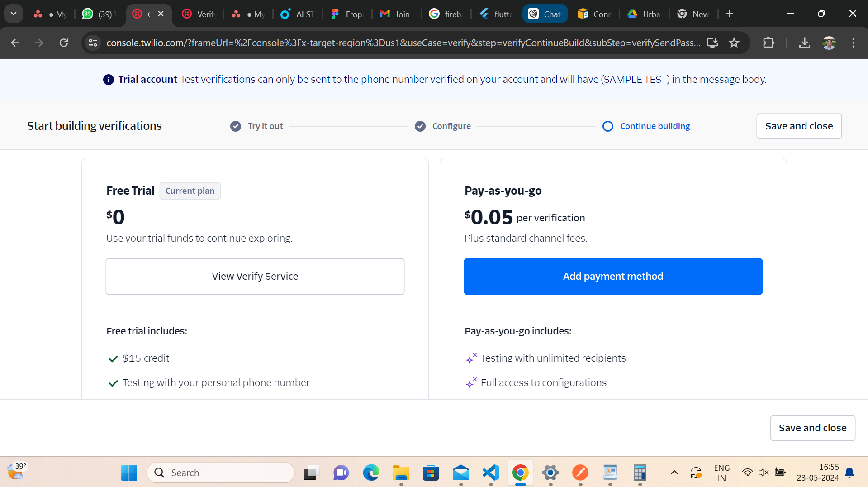Switch to the Conr tab

(x=595, y=14)
